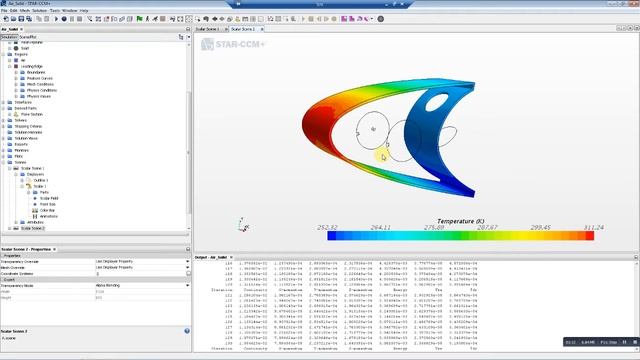This screenshot has height=360, width=640.
Task: Select the Physics Values tree item
Action: coord(39,96)
